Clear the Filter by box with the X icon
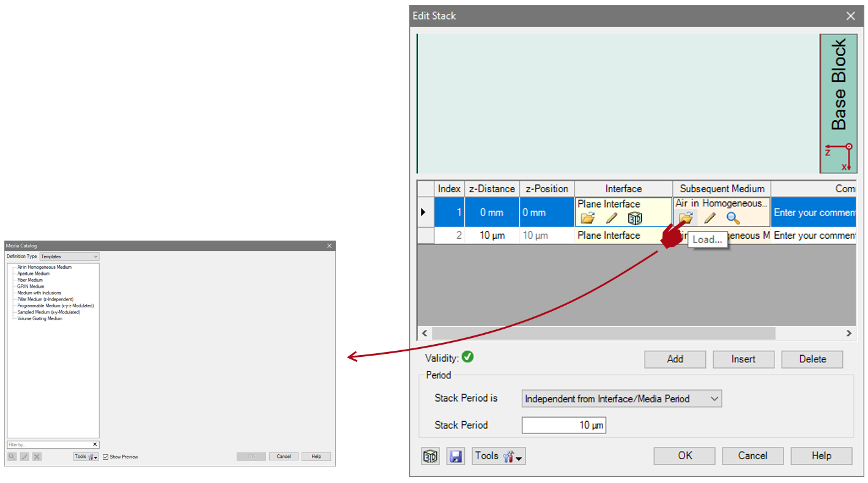This screenshot has height=483, width=868. click(x=95, y=444)
